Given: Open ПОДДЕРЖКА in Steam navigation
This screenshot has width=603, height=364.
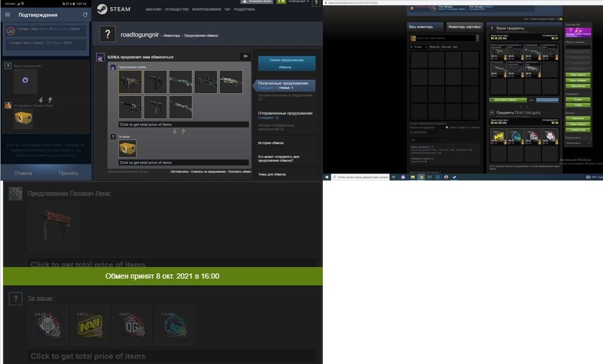Looking at the screenshot, I should pyautogui.click(x=244, y=10).
